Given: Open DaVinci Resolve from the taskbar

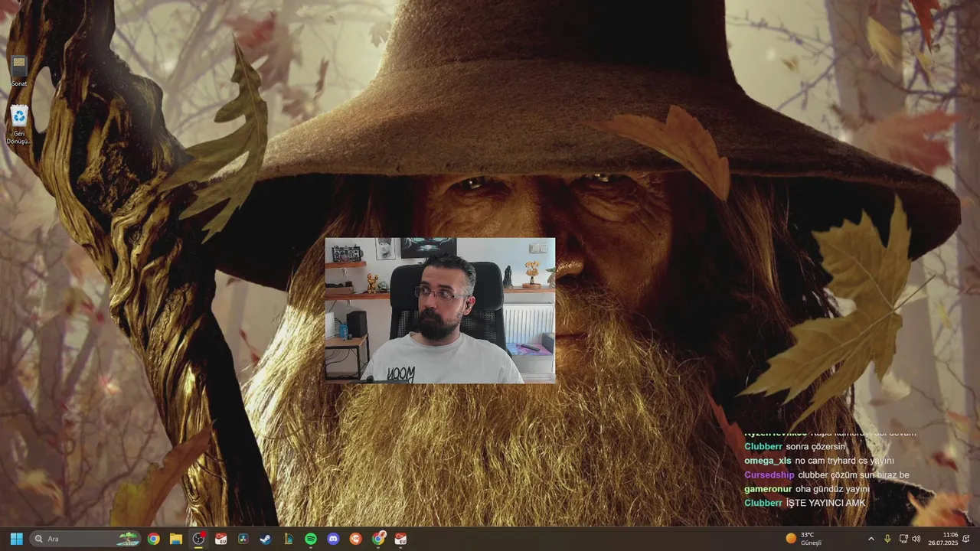Looking at the screenshot, I should (243, 539).
